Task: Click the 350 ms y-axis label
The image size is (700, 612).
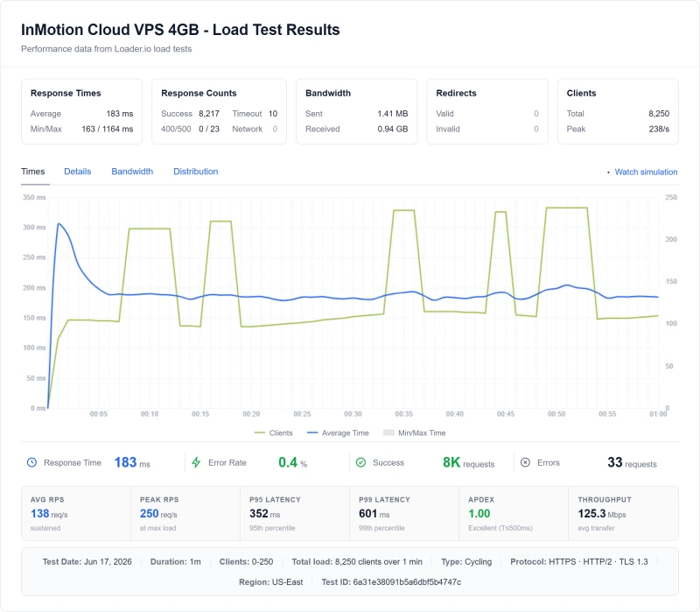Action: (34, 197)
